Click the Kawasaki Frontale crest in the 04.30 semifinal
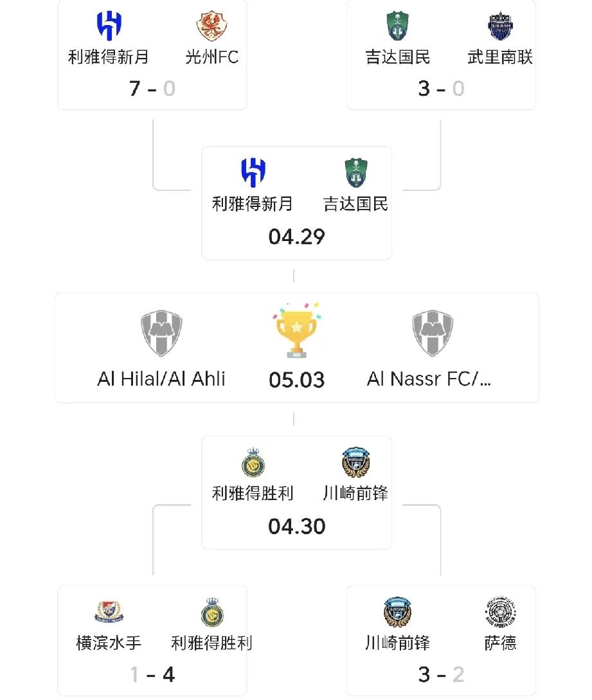 point(355,463)
